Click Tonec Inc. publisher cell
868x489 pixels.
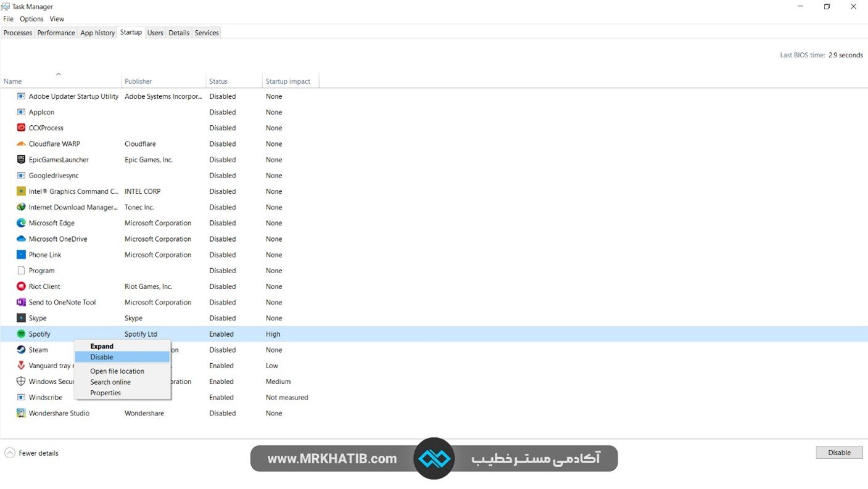coord(139,207)
